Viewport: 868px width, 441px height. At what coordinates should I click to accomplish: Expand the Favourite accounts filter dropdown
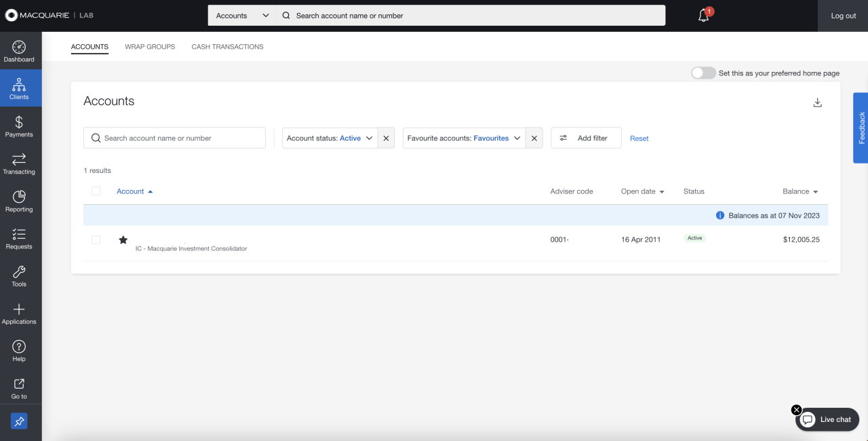click(x=464, y=138)
